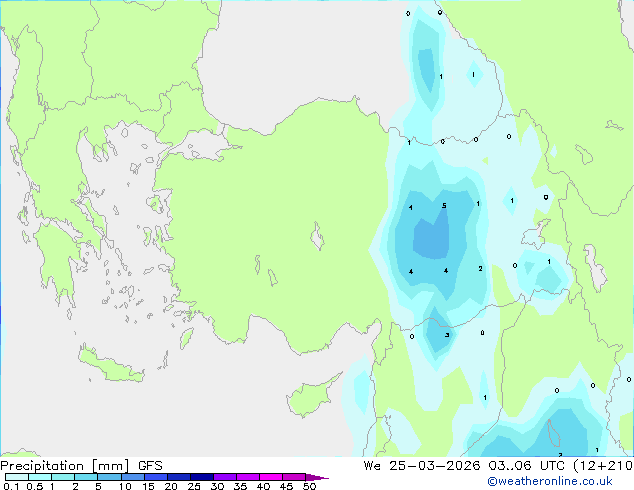This screenshot has height=490, width=634.
Task: Click the 'We 25-03-2026' forecast date text
Action: pyautogui.click(x=422, y=465)
